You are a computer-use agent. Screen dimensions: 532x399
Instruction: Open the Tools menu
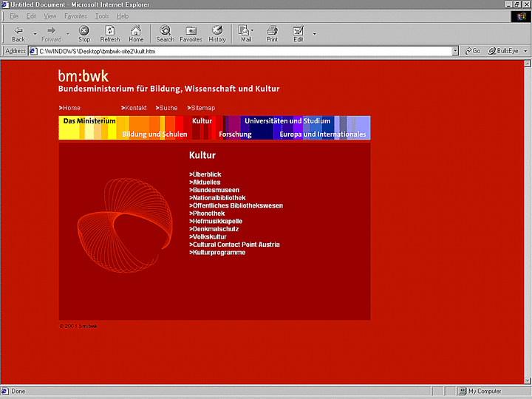[102, 16]
